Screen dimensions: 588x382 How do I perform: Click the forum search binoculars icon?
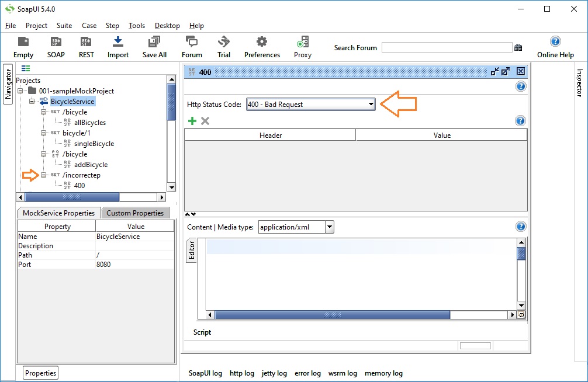click(x=518, y=48)
